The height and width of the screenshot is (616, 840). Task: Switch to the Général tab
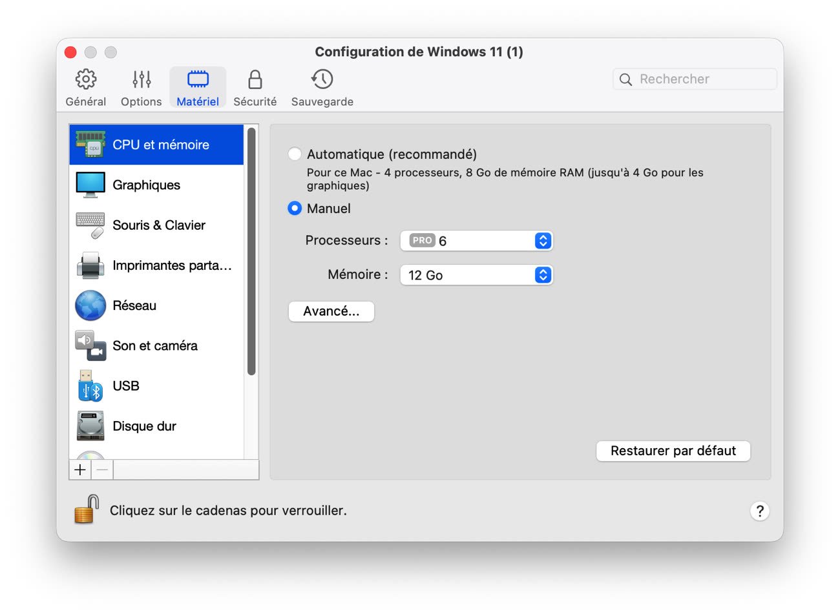click(x=86, y=88)
